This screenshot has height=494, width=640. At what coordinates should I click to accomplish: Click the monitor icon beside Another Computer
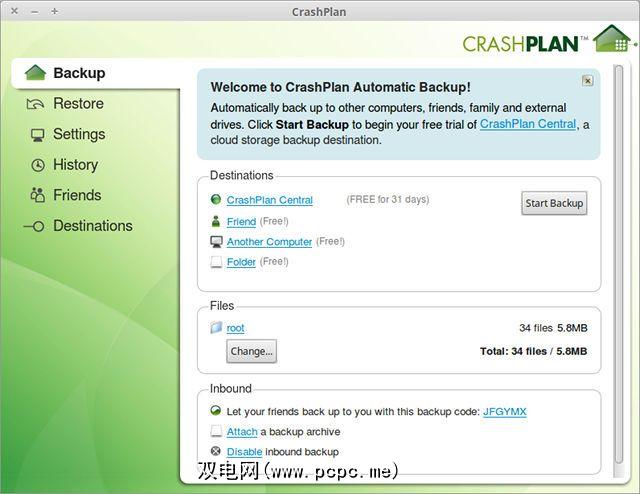216,242
